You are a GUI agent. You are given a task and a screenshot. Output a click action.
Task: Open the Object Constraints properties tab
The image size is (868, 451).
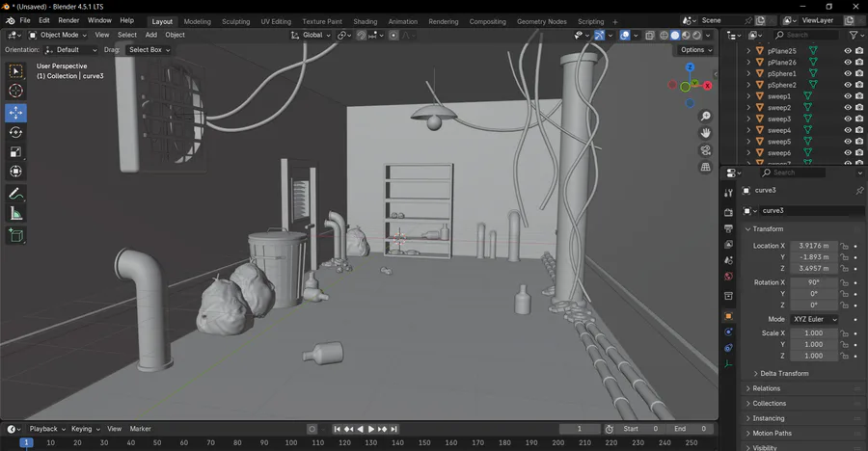coord(728,348)
